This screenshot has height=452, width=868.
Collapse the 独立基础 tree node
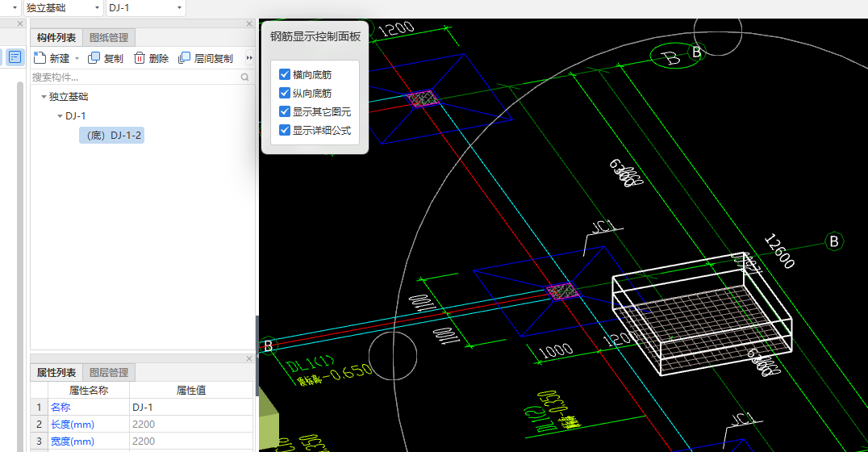pyautogui.click(x=44, y=96)
